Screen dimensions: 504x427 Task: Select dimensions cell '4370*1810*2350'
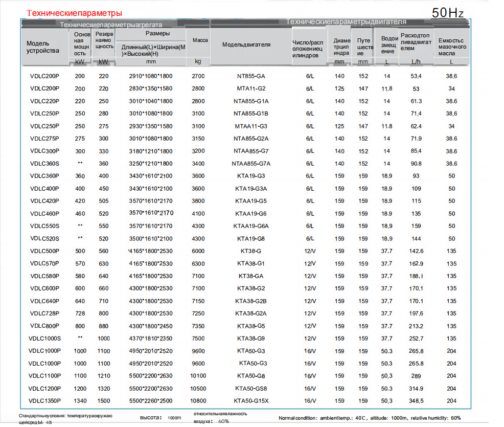151,339
